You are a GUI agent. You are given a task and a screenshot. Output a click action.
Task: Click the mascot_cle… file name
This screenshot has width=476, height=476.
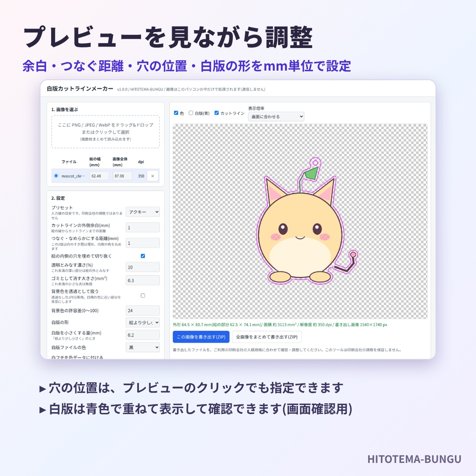[x=73, y=176]
